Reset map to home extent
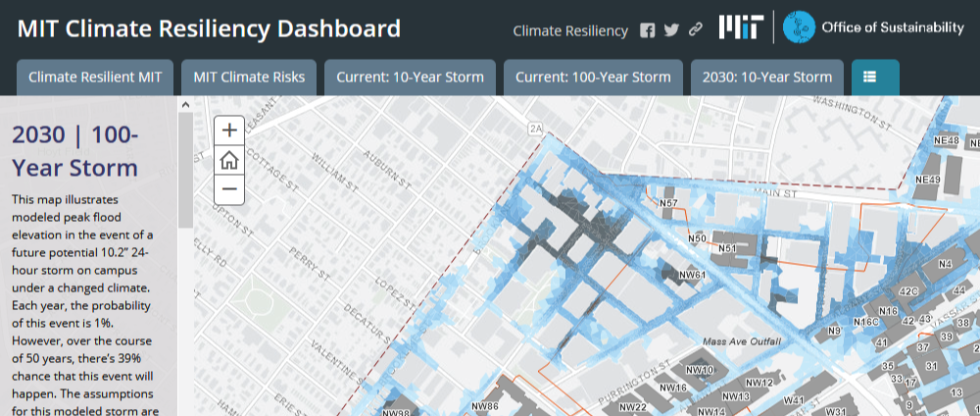The image size is (980, 416). point(229,160)
